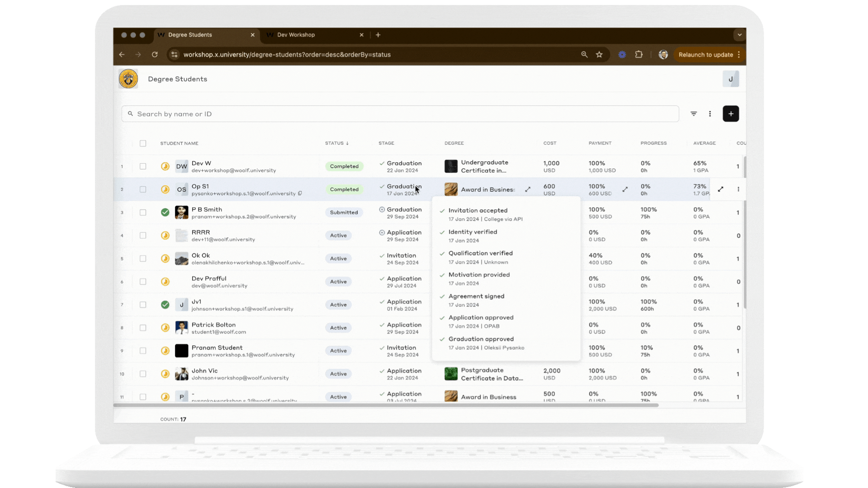Click the filter list icon

693,114
